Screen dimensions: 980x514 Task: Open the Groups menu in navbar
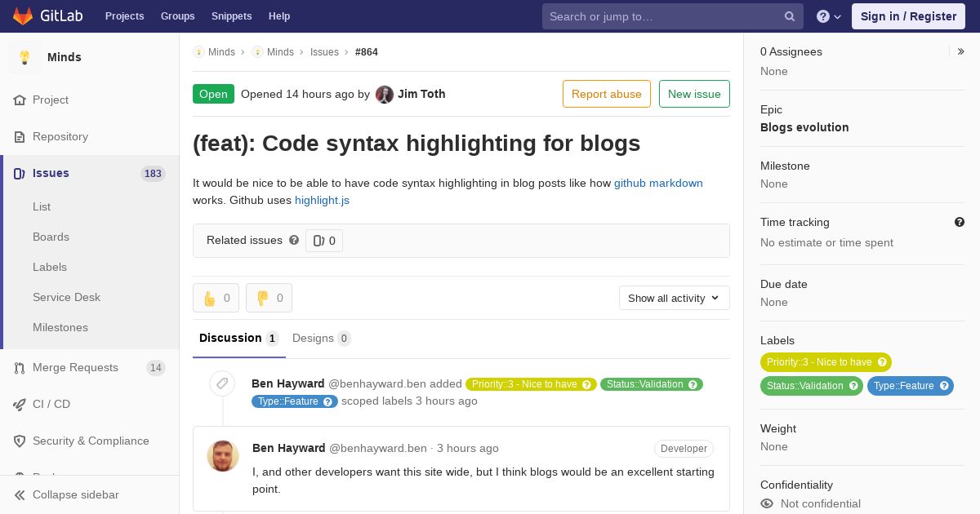point(178,16)
